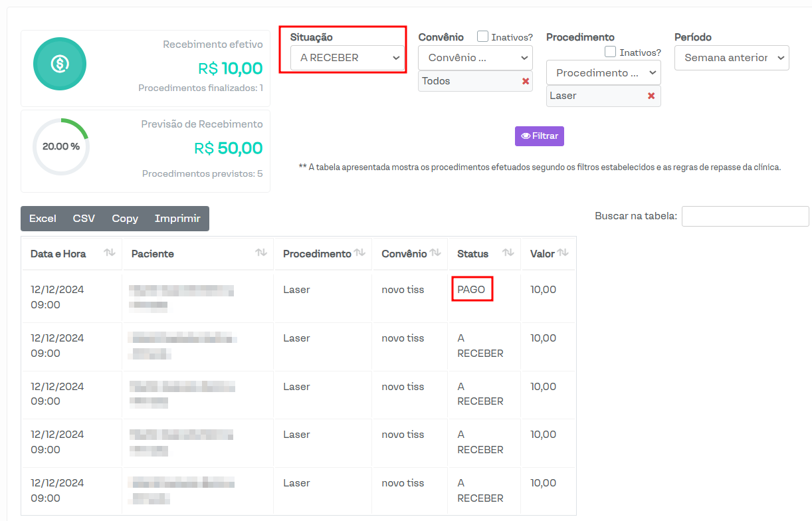Sort table by Status column
The image size is (812, 521).
[508, 253]
